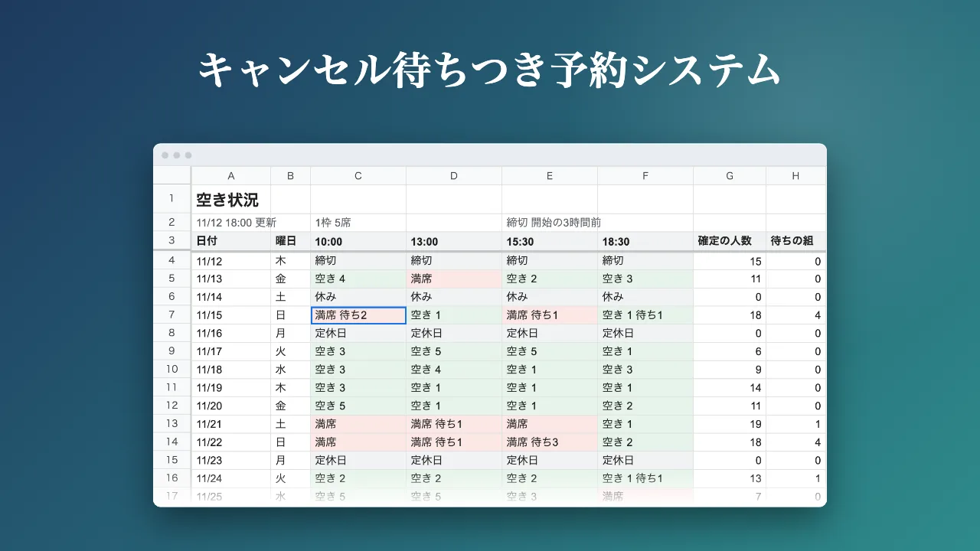Viewport: 980px width, 551px height.
Task: Click the 10:00 "空き 5" cell for 11/20
Action: [358, 406]
